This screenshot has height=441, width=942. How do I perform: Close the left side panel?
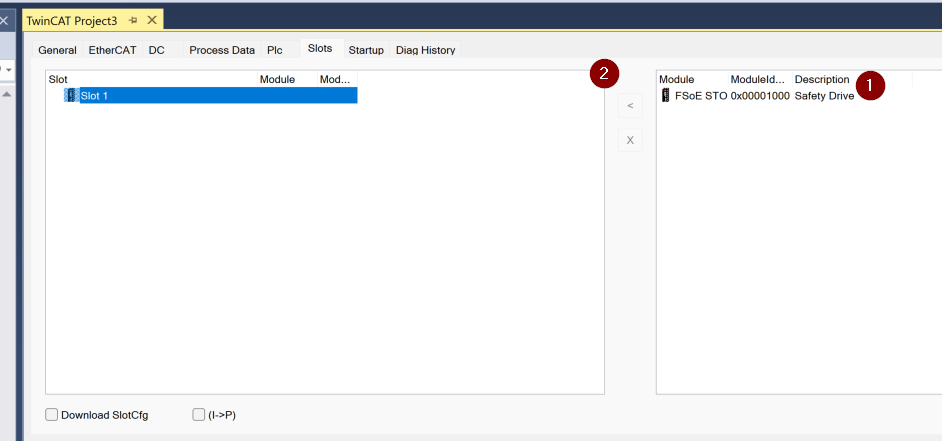[x=4, y=20]
